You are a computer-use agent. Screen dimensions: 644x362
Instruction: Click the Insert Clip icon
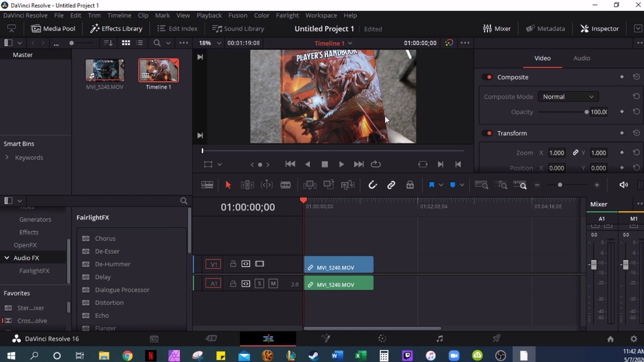(310, 185)
